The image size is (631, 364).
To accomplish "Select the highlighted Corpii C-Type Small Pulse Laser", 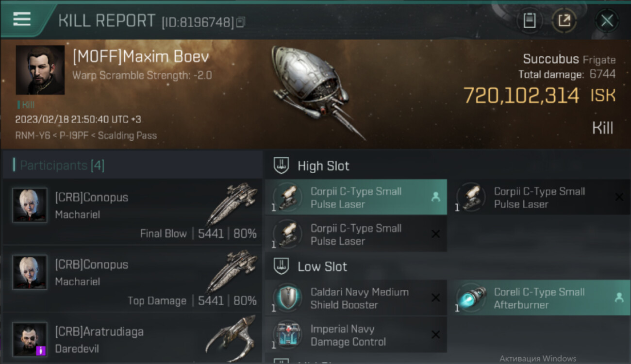I will tap(356, 197).
